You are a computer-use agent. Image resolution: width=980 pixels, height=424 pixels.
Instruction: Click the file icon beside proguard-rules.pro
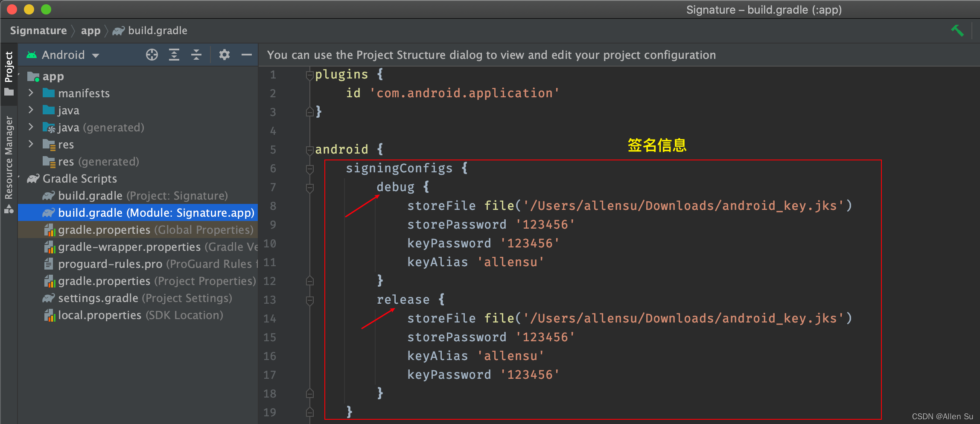tap(49, 264)
